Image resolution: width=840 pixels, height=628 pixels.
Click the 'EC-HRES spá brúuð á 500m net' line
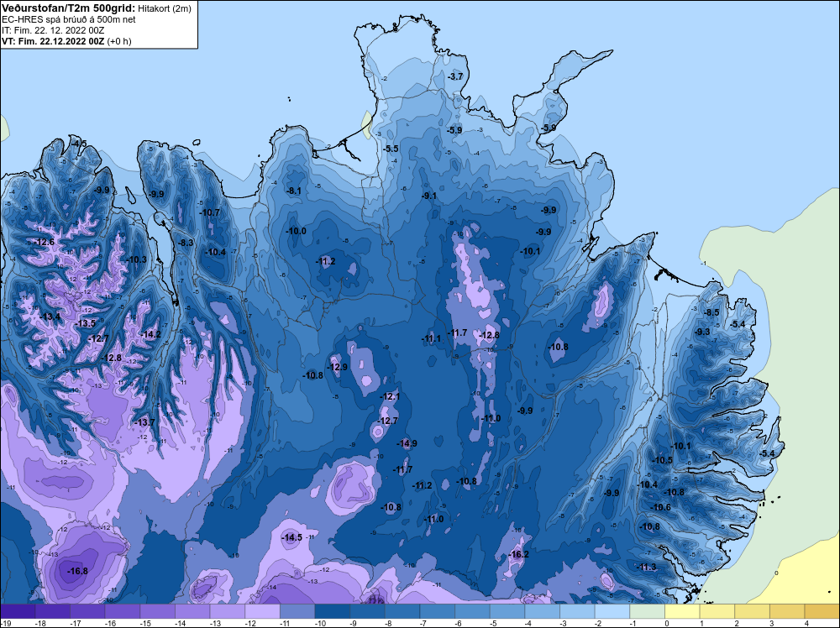pos(69,19)
